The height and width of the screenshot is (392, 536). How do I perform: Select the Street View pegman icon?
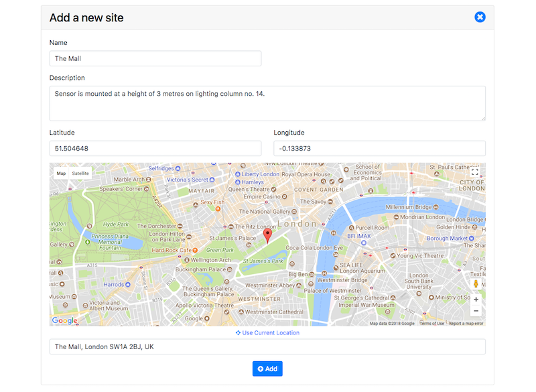coord(476,283)
